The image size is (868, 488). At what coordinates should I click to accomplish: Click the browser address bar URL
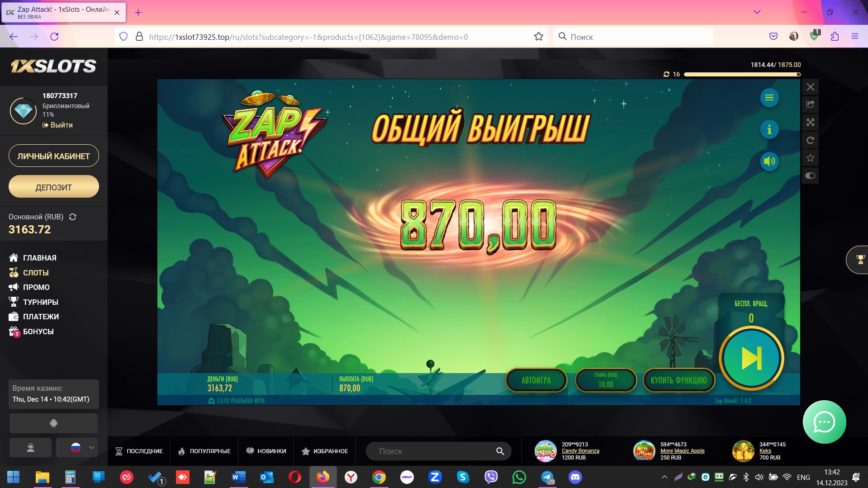[x=308, y=37]
